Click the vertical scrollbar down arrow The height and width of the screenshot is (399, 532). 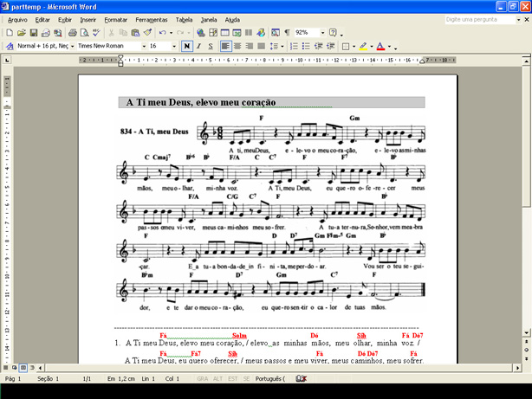pos(526,333)
